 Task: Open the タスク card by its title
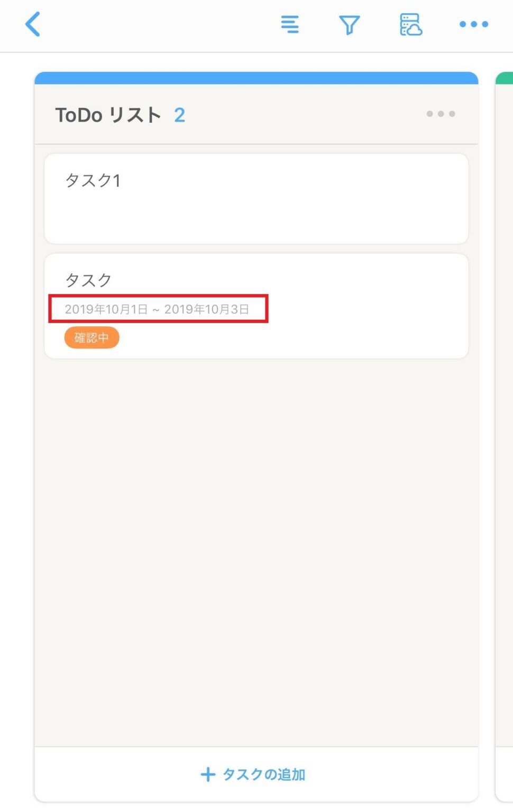(x=88, y=280)
